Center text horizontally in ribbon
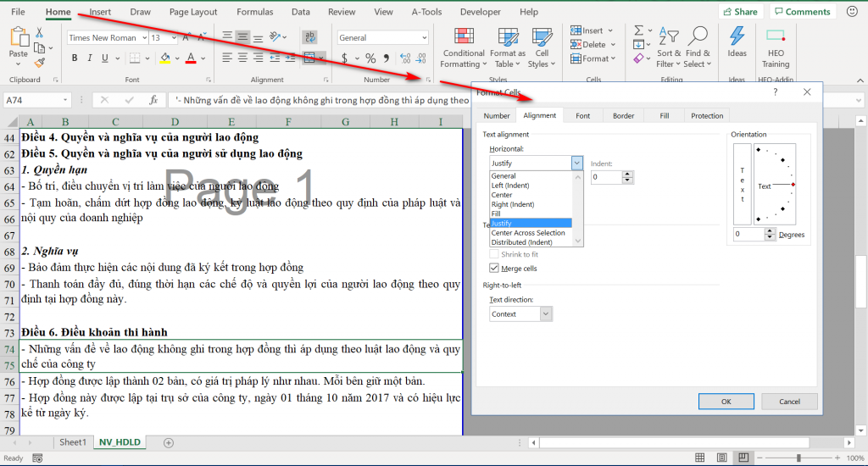868x466 pixels. point(242,58)
